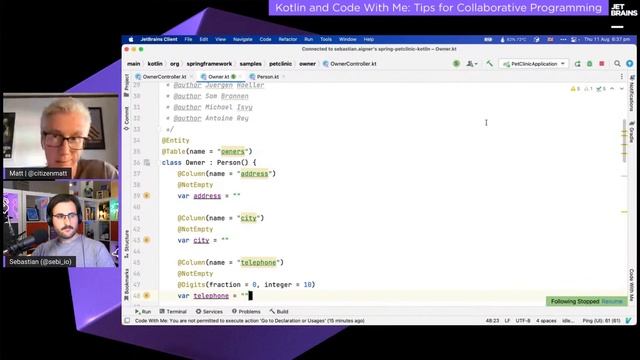Click the 'petclinic' breadcrumb
Viewport: 640px width, 360px height.
pos(280,64)
